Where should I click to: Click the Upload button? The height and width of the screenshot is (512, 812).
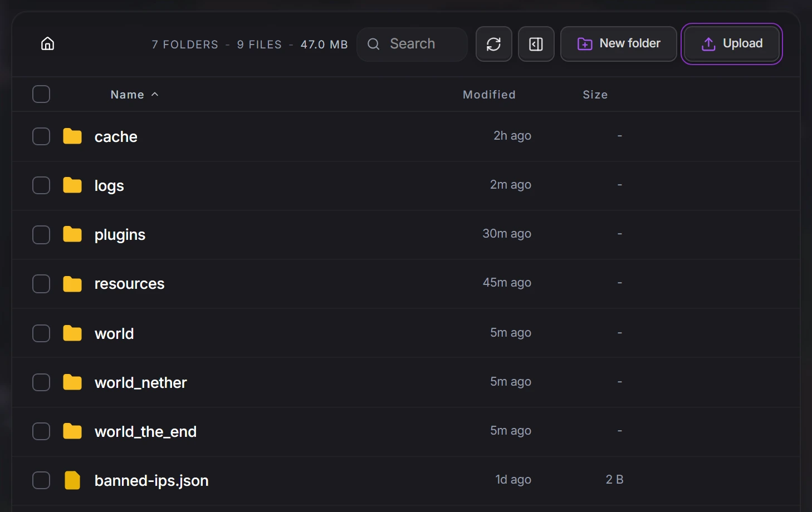(732, 44)
